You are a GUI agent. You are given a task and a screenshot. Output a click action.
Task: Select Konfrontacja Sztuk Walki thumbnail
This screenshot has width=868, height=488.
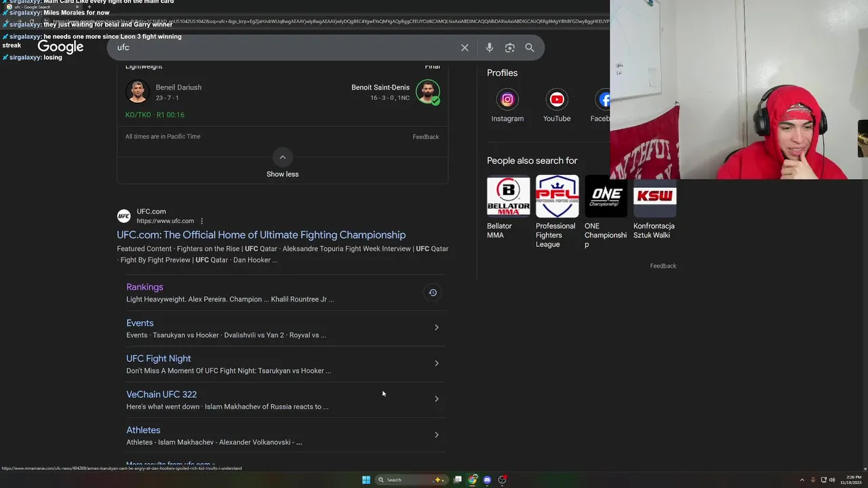coord(655,197)
